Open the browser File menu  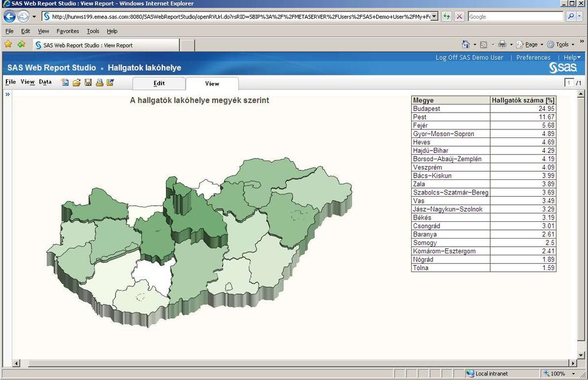tap(9, 31)
